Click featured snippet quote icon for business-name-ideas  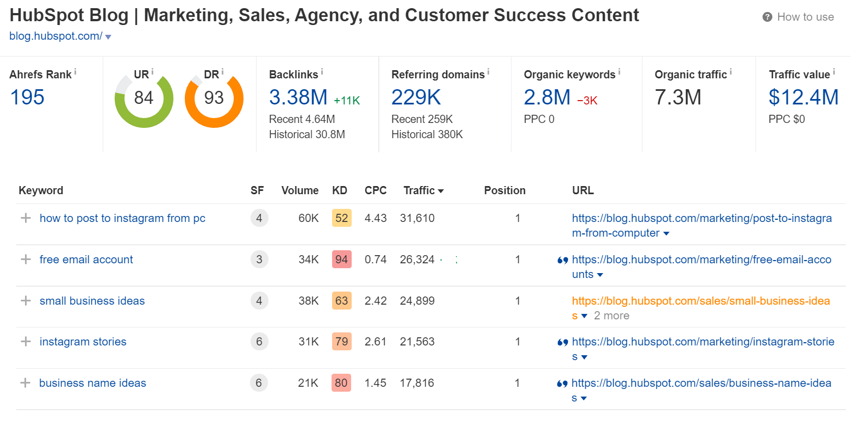point(562,384)
